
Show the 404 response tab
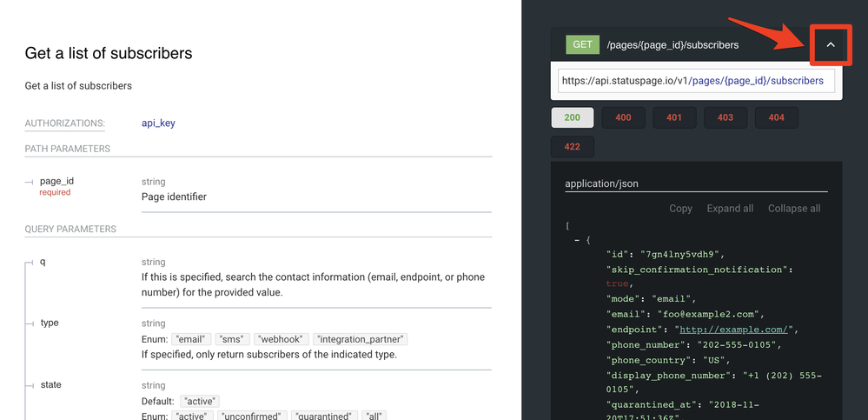coord(776,117)
